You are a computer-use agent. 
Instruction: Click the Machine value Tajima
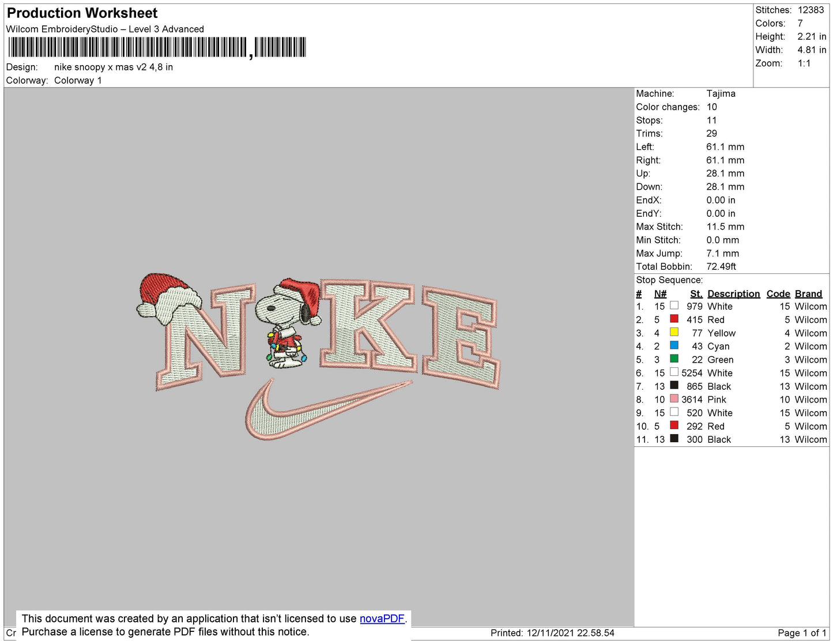(721, 93)
